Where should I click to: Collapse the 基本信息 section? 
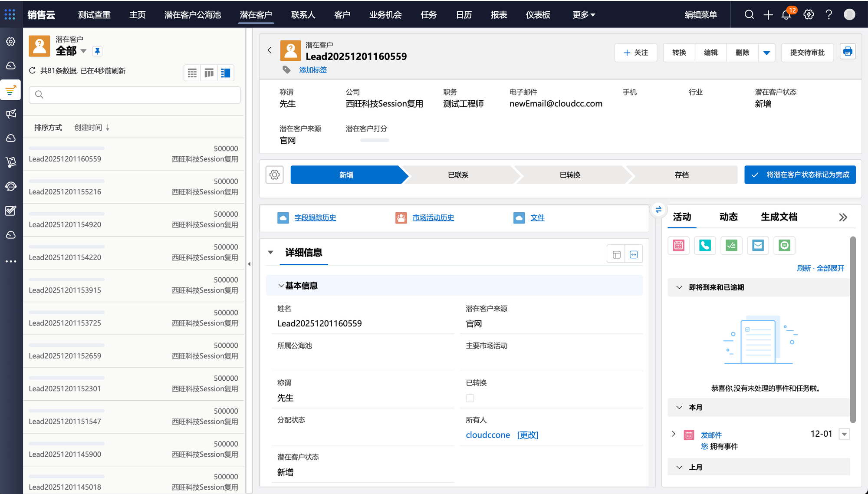click(x=281, y=286)
